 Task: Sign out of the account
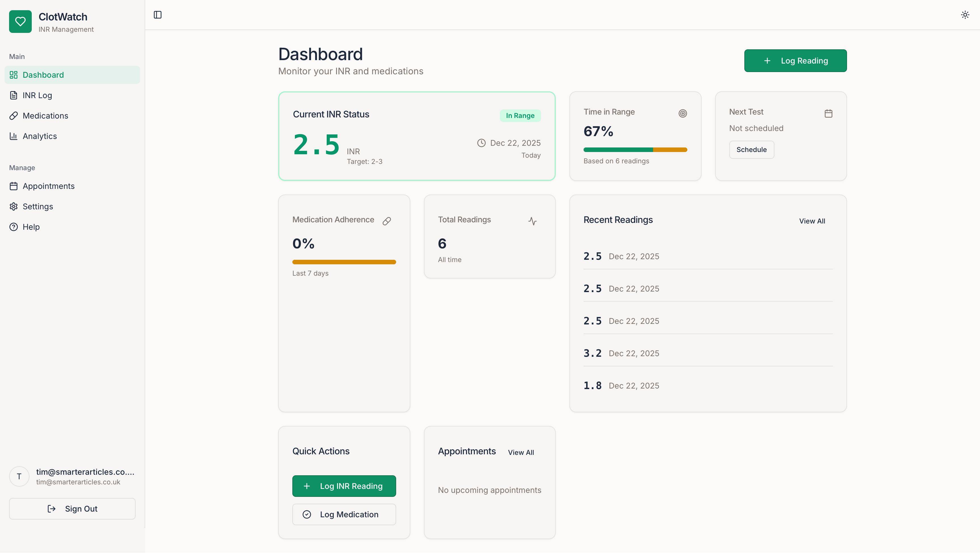(72, 508)
